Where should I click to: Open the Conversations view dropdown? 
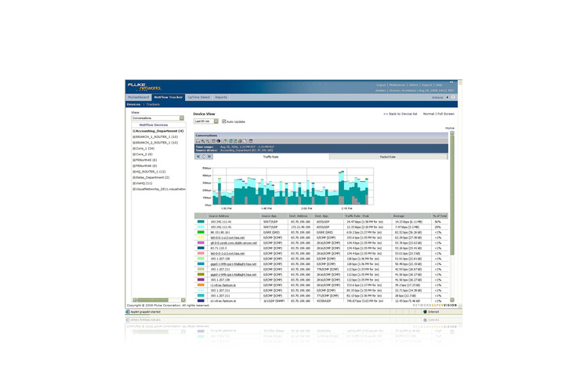182,118
